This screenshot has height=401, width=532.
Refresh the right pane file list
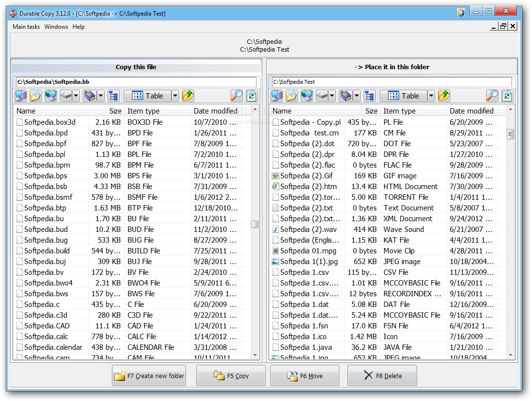click(x=507, y=96)
